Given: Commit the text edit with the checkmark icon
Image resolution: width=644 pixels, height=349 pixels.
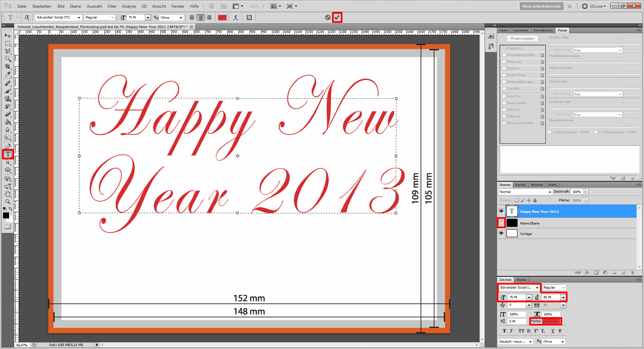Looking at the screenshot, I should click(337, 17).
